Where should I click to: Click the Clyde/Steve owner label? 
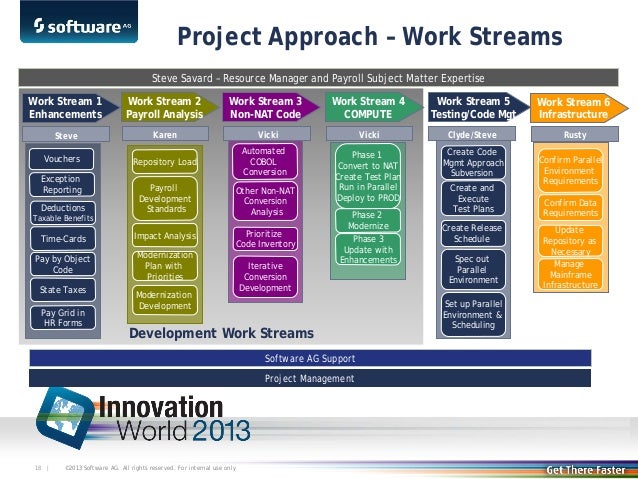click(x=472, y=134)
